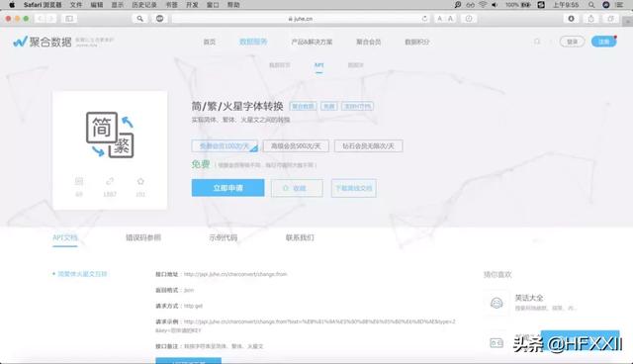The image size is (633, 364).
Task: Select the sub-tab right of API
Action: pos(356,65)
